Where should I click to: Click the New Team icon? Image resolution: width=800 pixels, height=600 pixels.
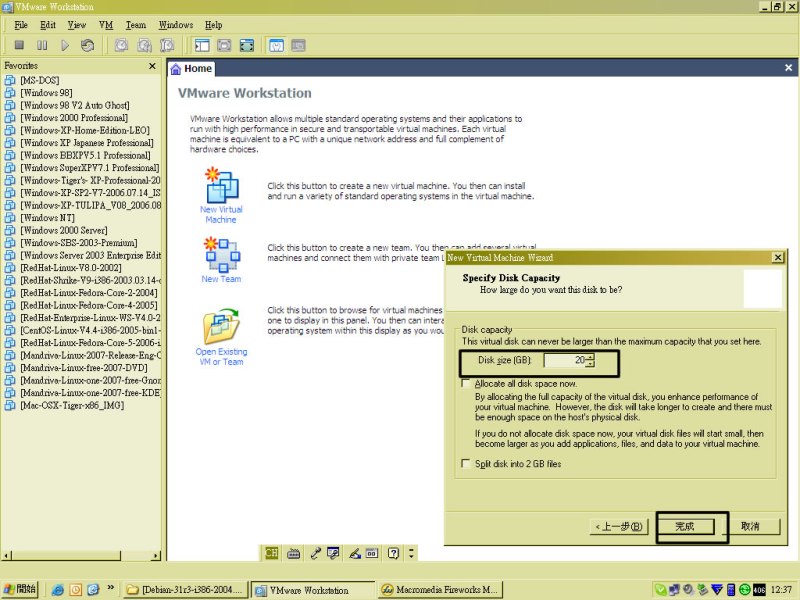coord(221,254)
